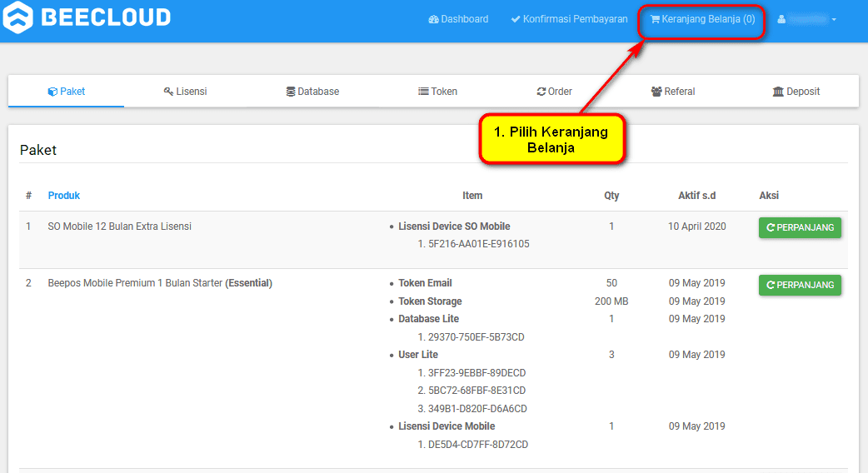Click user key 3FF23-9EBBF-89DECD
This screenshot has height=473, width=868.
[476, 373]
